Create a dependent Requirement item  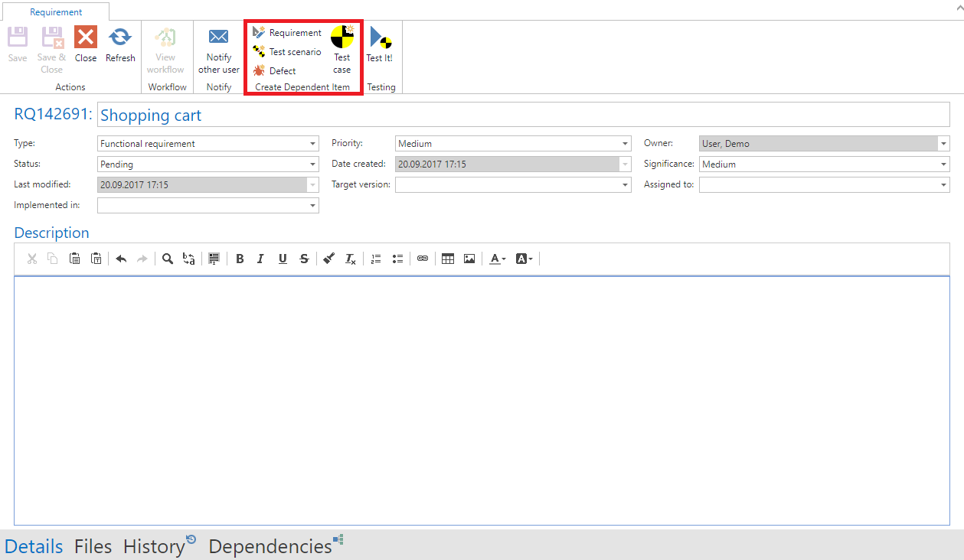[287, 33]
